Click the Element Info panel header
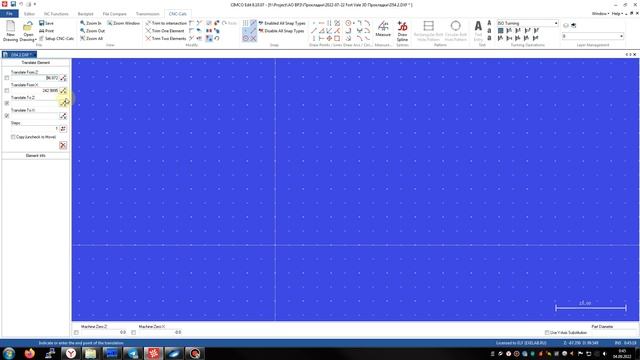Screen dimensions: 640x360 36,156
